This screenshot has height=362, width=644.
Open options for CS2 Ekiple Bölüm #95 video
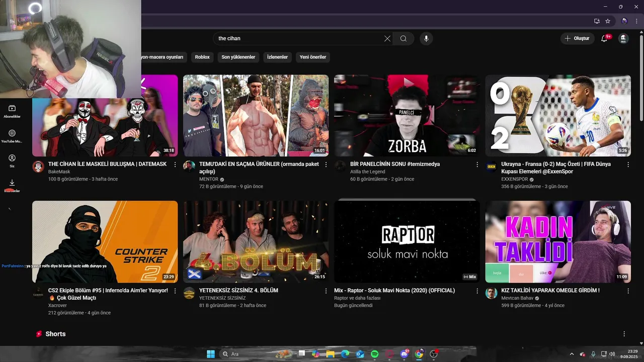point(175,291)
